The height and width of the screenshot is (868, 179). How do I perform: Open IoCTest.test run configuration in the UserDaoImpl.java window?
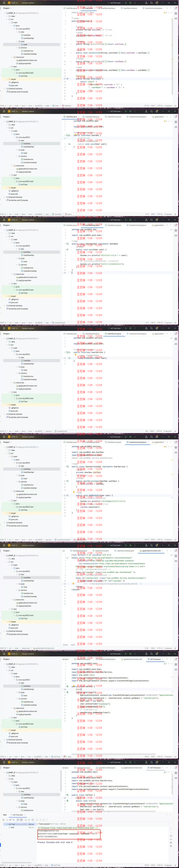[116, 220]
